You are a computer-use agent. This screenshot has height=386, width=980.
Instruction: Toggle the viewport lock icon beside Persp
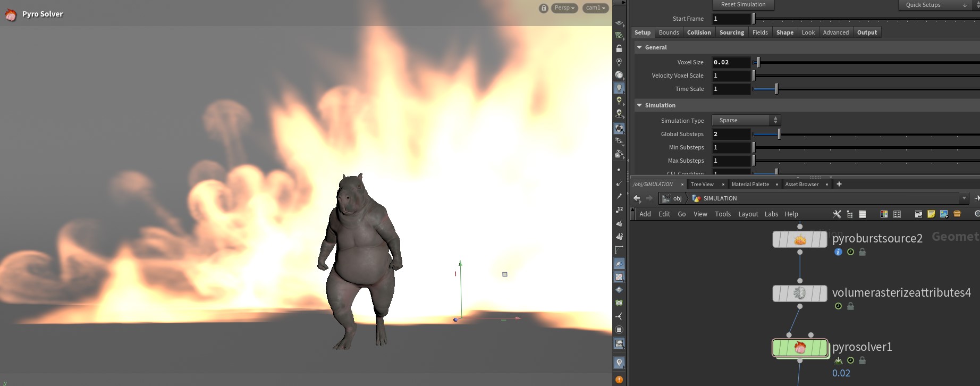pos(544,8)
